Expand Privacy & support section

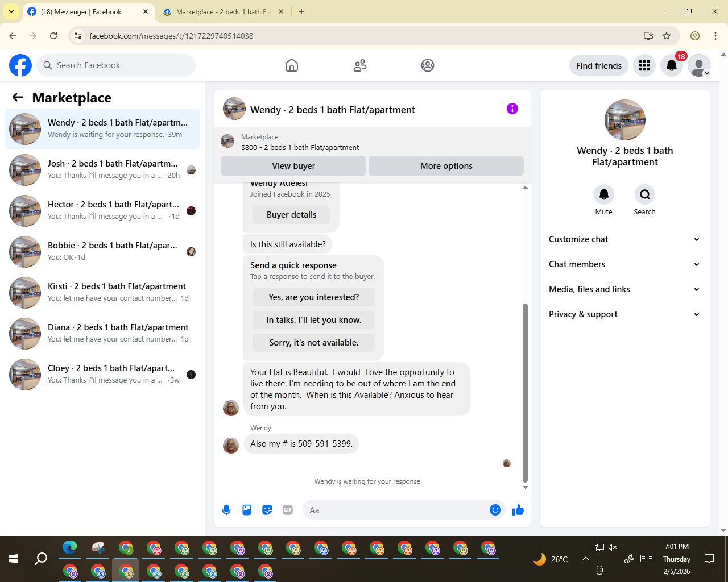624,314
